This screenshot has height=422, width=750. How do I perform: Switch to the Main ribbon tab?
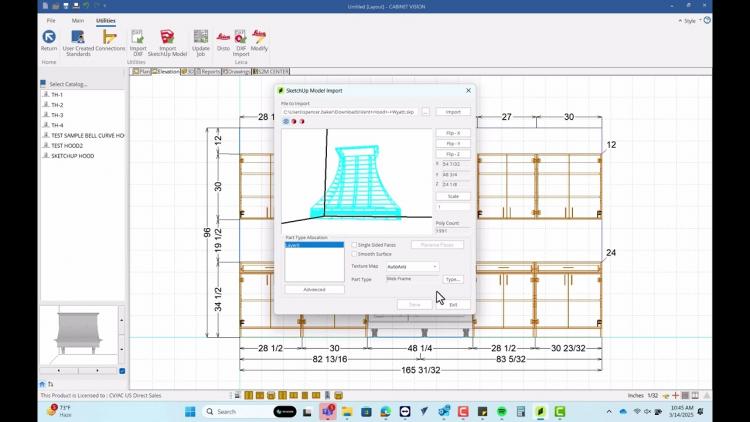pyautogui.click(x=77, y=21)
